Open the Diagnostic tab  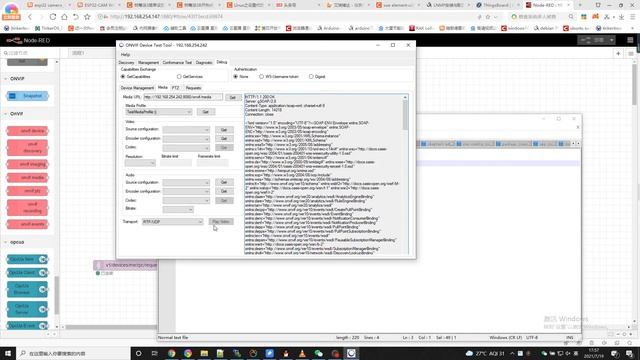point(204,62)
